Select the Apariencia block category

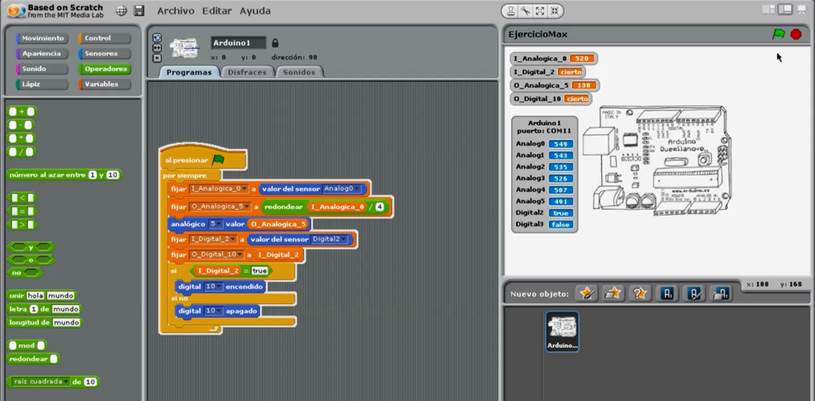click(42, 54)
